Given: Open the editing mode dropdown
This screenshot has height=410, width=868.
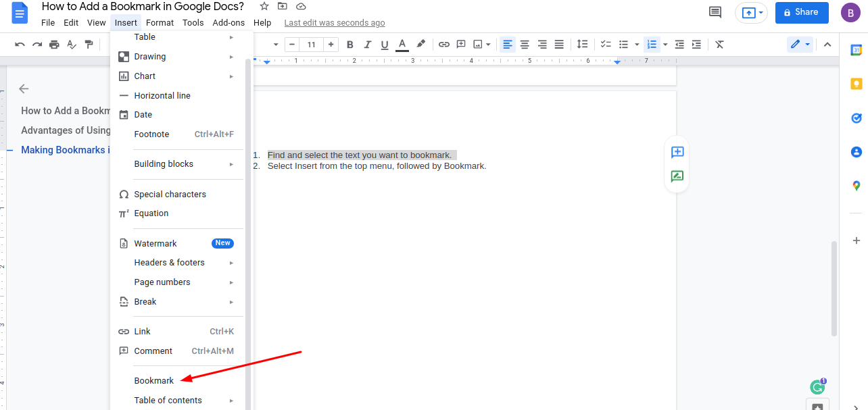Looking at the screenshot, I should point(800,45).
